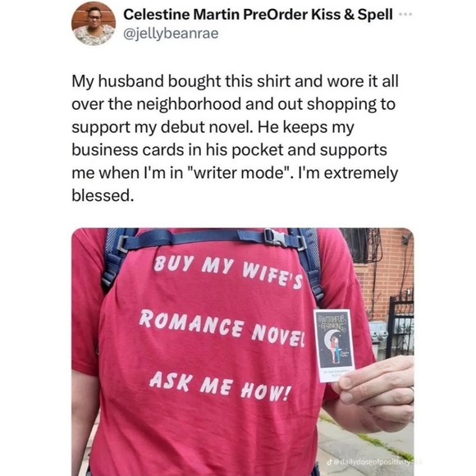Image resolution: width=476 pixels, height=476 pixels.
Task: Click the TikTok logo watermark
Action: click(x=329, y=463)
